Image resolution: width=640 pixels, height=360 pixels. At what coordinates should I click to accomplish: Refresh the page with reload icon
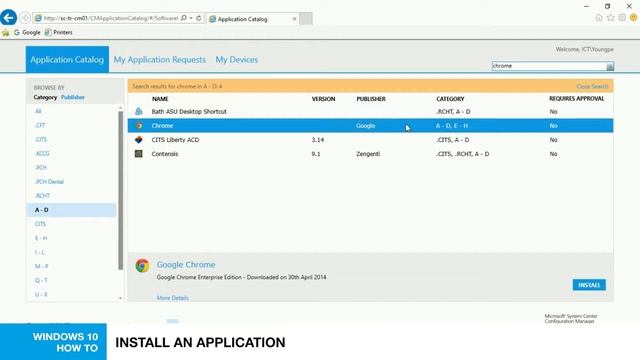pos(199,18)
